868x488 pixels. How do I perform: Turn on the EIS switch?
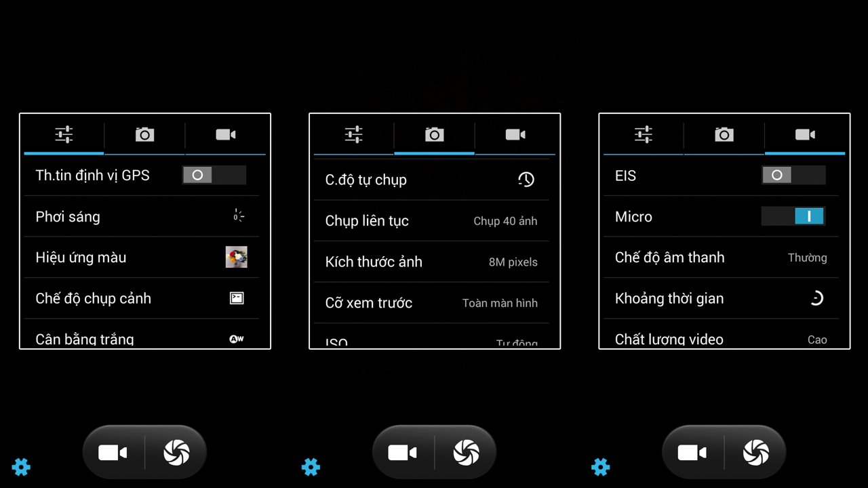tap(793, 176)
